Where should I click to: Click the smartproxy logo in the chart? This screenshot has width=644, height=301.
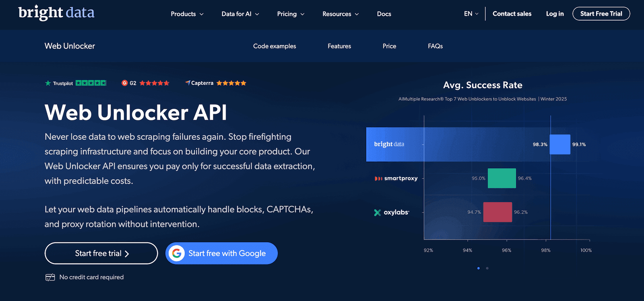(x=396, y=178)
